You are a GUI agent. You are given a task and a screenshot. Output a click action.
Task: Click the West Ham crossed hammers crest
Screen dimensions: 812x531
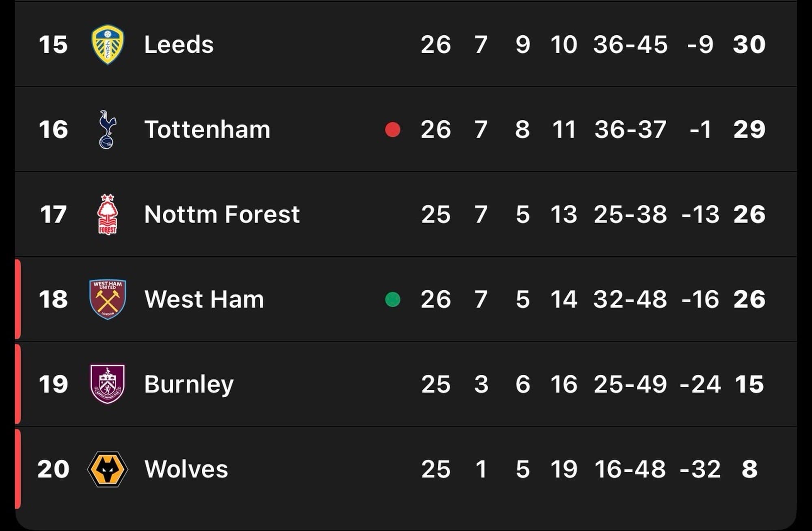pyautogui.click(x=108, y=299)
